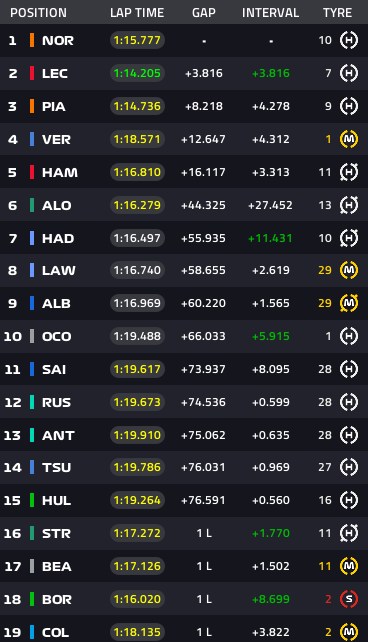Viewport: 368px width, 642px height.
Task: Click Norris's hard tyre icon
Action: (349, 40)
